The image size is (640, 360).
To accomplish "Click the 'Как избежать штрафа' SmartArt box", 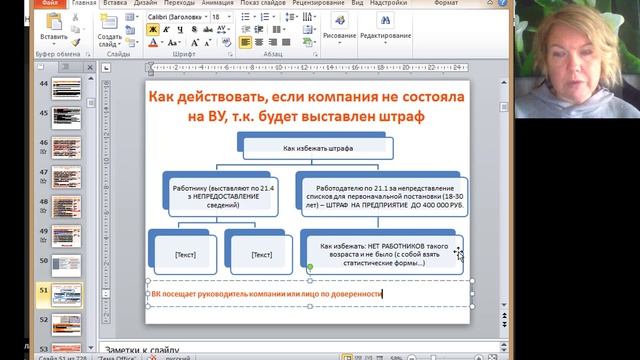I will (x=318, y=148).
